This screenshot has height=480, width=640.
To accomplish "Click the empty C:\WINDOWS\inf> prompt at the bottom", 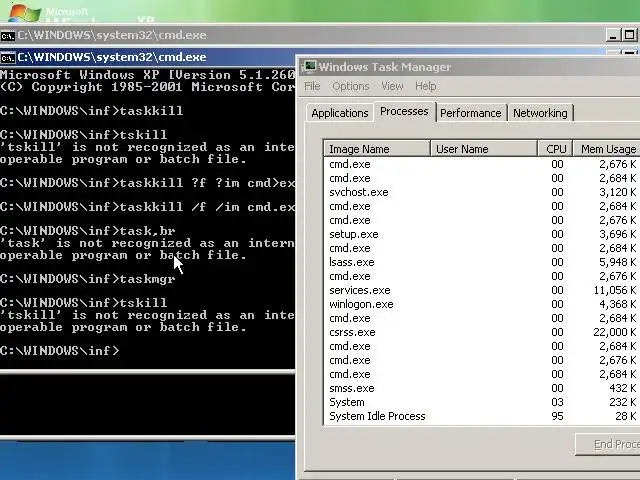I will click(x=60, y=351).
